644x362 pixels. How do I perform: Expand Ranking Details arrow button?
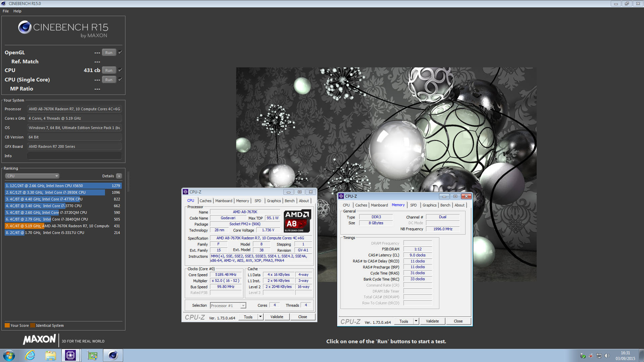click(119, 176)
